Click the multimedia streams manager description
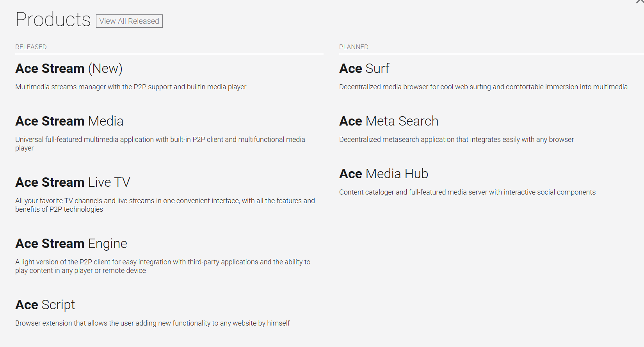644x347 pixels. pos(131,87)
